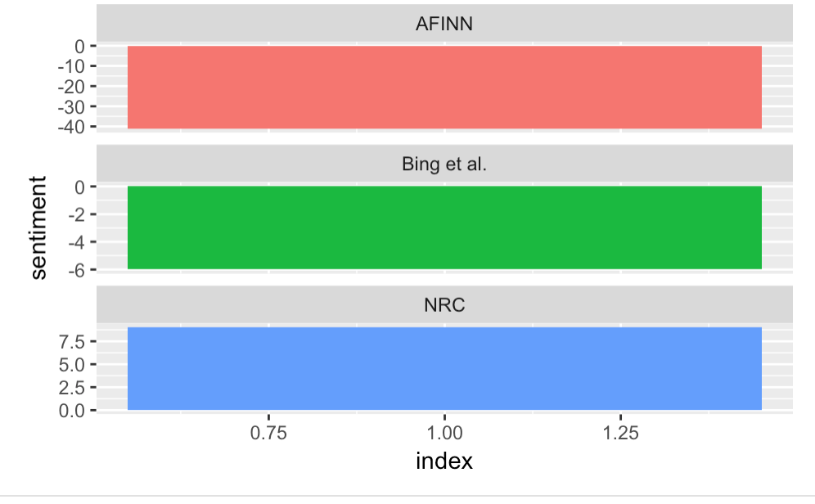Select the green Bing et al. bar
This screenshot has width=815, height=504.
444,227
